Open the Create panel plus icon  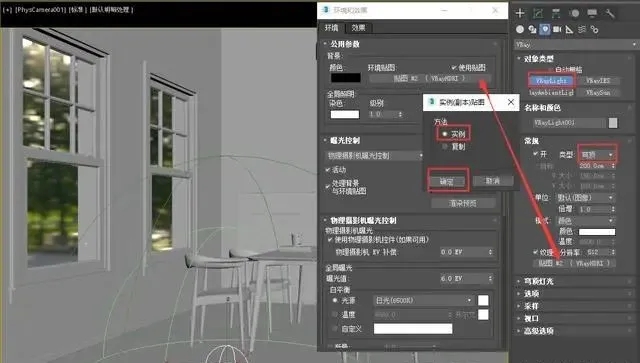520,13
